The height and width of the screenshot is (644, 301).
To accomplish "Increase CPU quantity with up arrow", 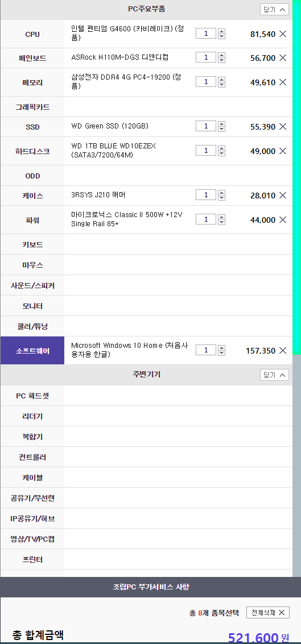I will (222, 31).
